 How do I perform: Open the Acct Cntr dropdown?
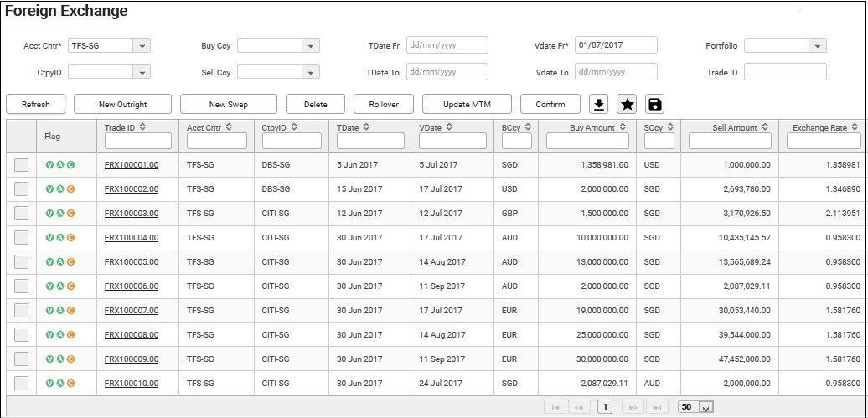click(x=142, y=45)
